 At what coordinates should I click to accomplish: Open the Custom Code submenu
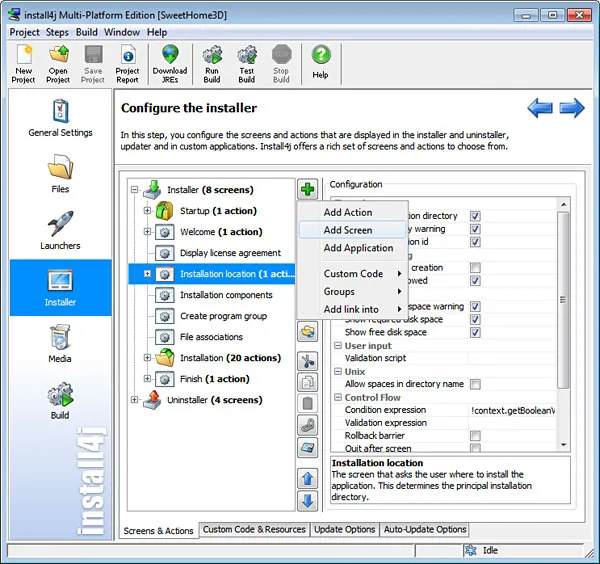[x=352, y=274]
